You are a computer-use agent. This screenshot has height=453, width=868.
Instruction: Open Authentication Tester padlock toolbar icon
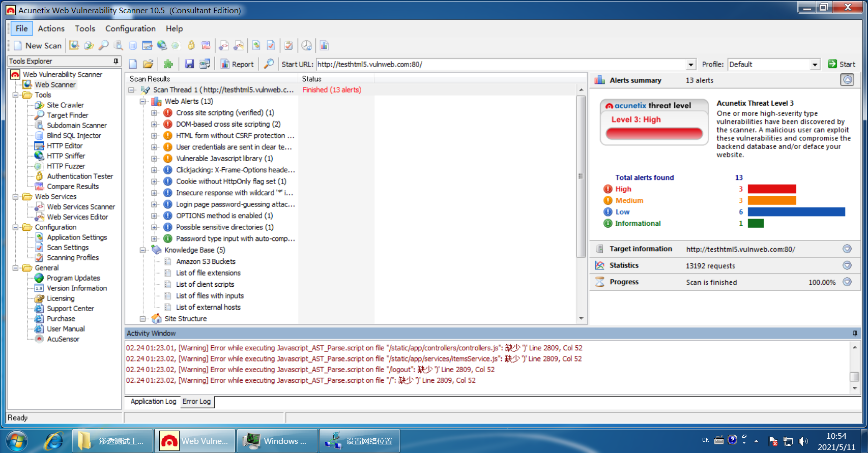point(191,46)
